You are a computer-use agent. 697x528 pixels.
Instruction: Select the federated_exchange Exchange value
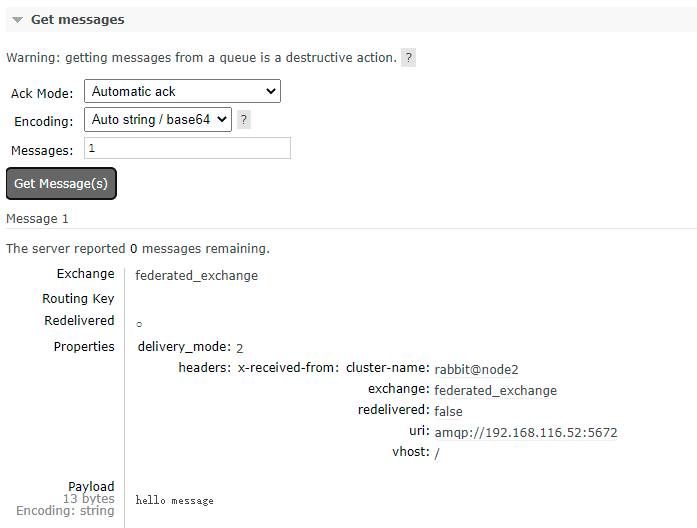click(x=196, y=276)
